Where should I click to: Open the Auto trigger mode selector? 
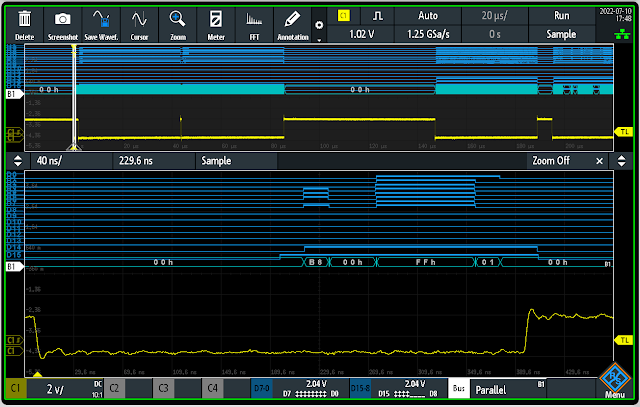tap(427, 16)
